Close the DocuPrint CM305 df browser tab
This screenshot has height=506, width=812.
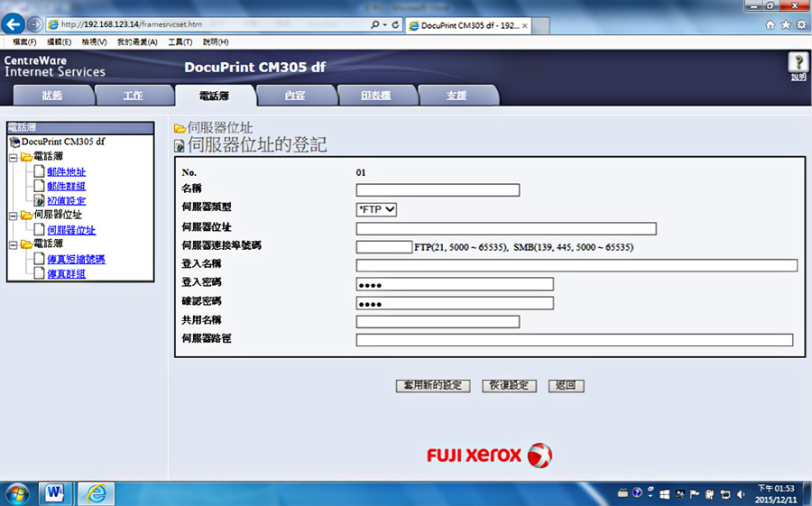[524, 25]
